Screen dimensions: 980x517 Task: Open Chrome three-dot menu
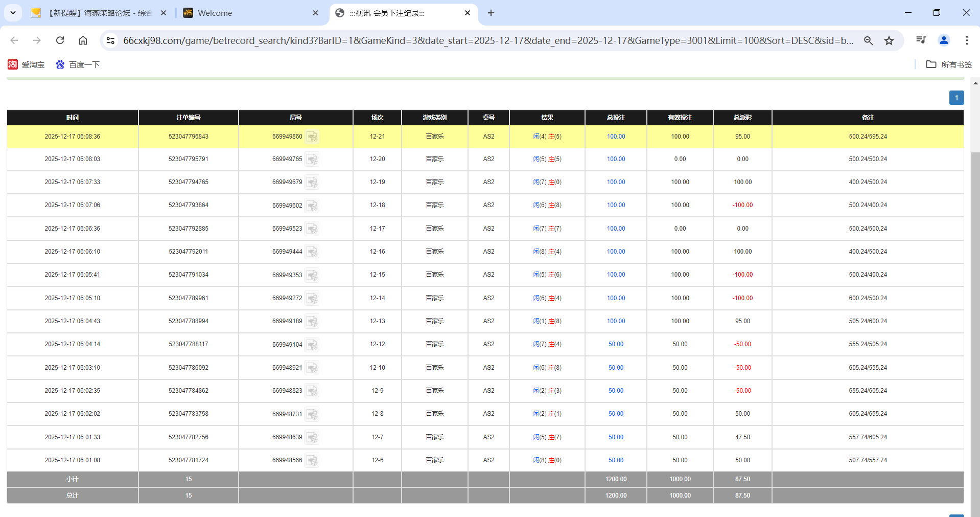(x=967, y=40)
